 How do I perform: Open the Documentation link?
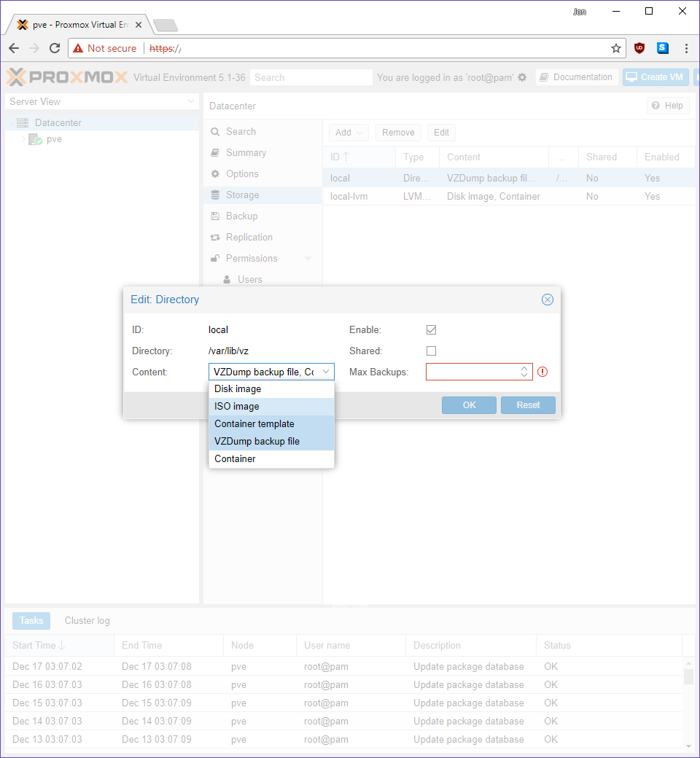[x=577, y=77]
